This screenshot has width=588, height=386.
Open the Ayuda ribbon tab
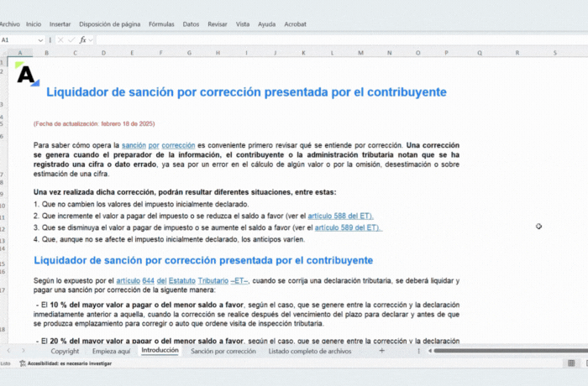(266, 24)
